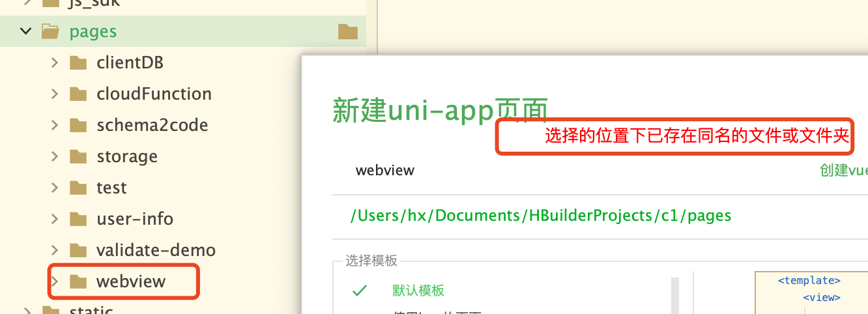Expand the validate-demo folder arrow
The width and height of the screenshot is (868, 314).
55,250
